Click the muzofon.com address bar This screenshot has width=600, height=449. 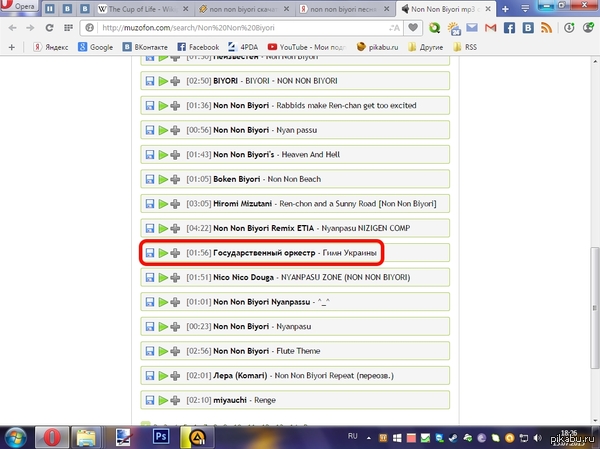click(x=300, y=27)
